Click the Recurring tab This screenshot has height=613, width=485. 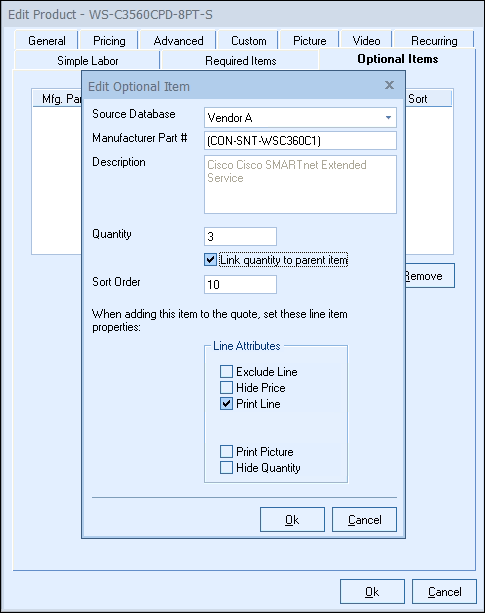(x=434, y=41)
